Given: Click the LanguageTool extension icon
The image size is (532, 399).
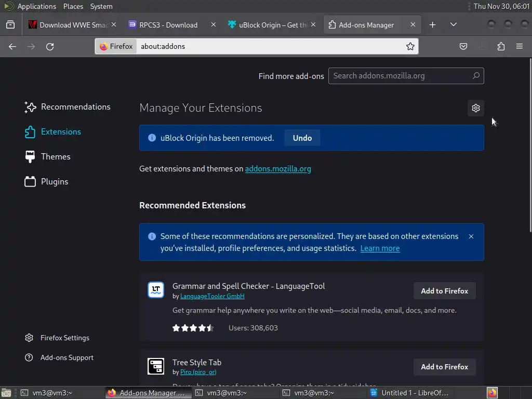Looking at the screenshot, I should pyautogui.click(x=156, y=290).
